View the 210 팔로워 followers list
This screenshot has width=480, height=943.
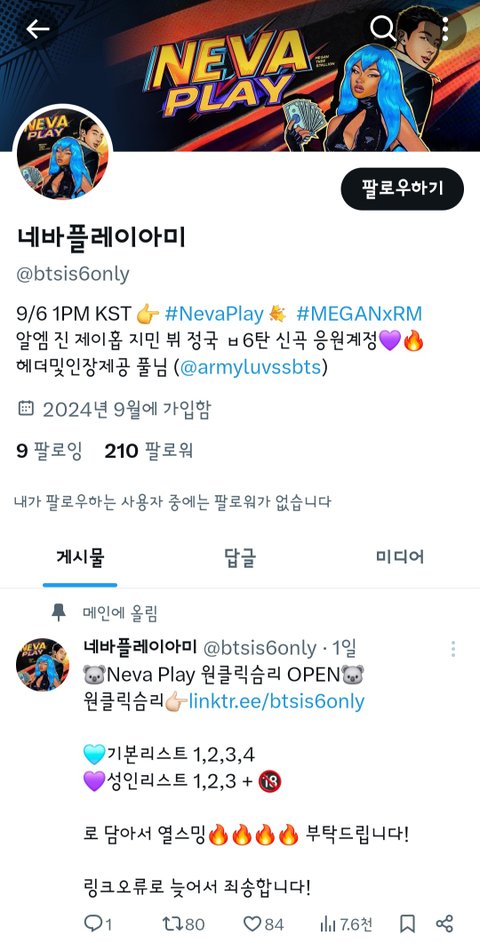click(149, 450)
